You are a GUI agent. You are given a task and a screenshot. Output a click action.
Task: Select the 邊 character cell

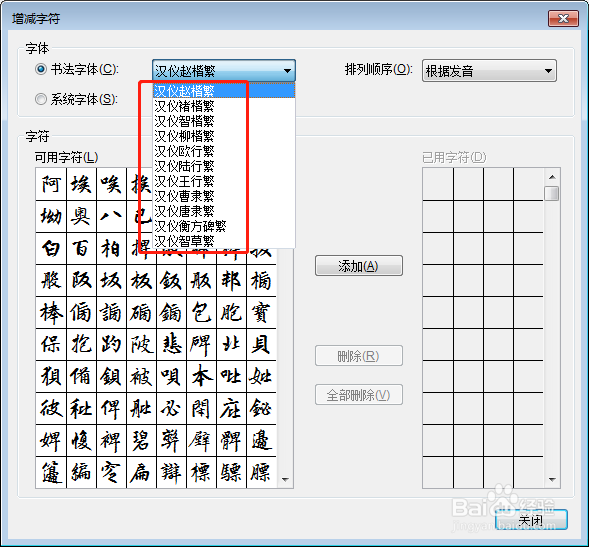(x=261, y=441)
